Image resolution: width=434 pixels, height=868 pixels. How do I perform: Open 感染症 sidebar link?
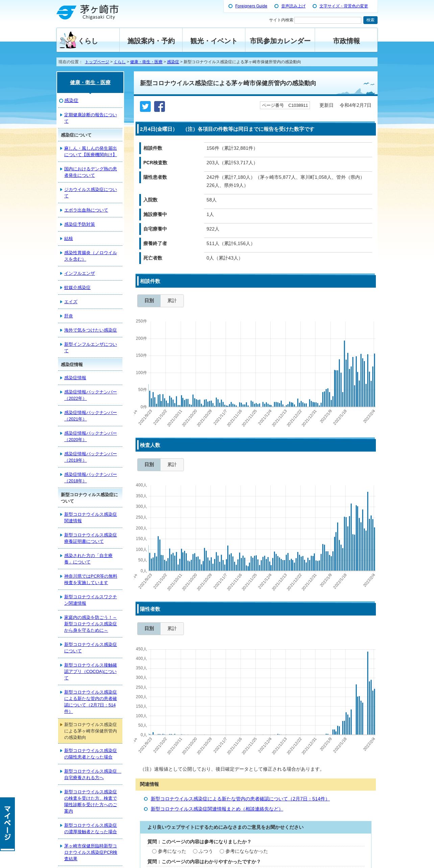[71, 100]
